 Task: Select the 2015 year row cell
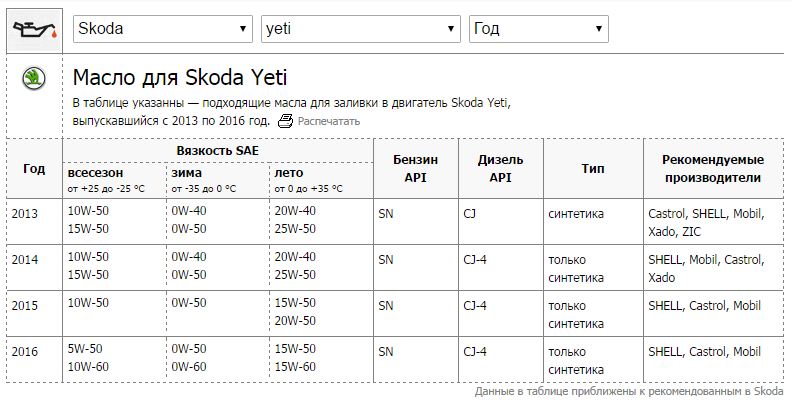click(x=34, y=314)
